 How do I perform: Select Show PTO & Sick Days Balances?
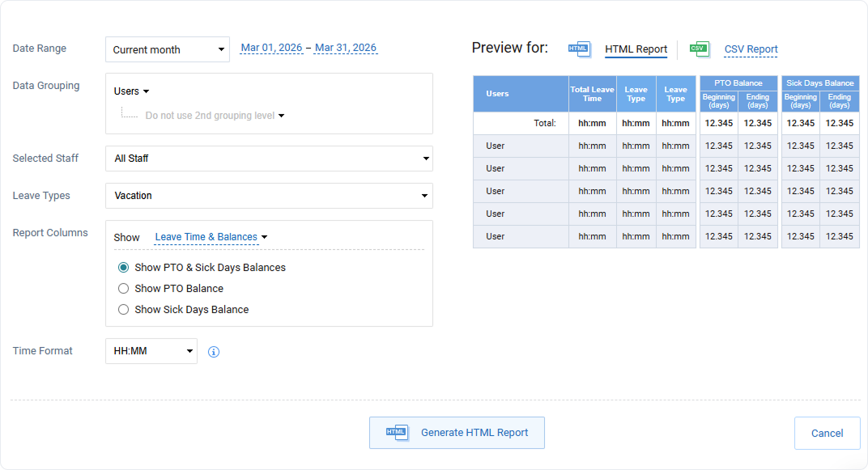point(123,267)
